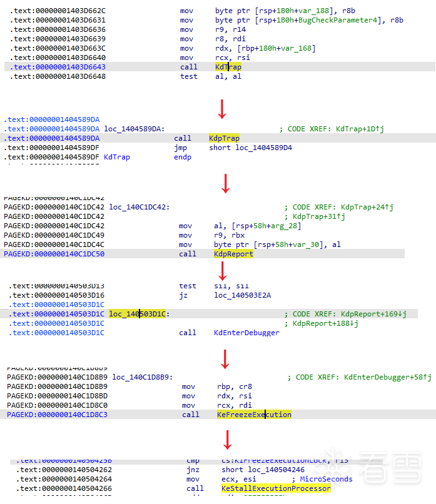Click jz target loc_140503E2A
This screenshot has width=436, height=504.
point(243,295)
